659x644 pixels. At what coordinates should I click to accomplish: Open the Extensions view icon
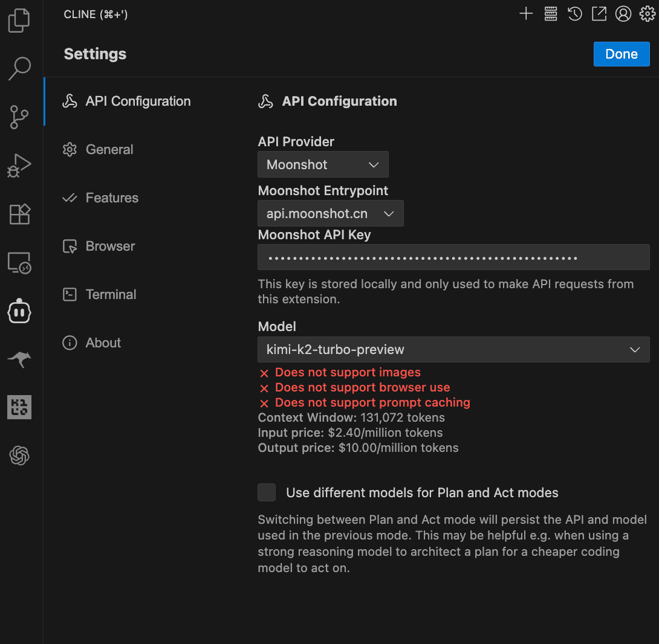pyautogui.click(x=19, y=214)
